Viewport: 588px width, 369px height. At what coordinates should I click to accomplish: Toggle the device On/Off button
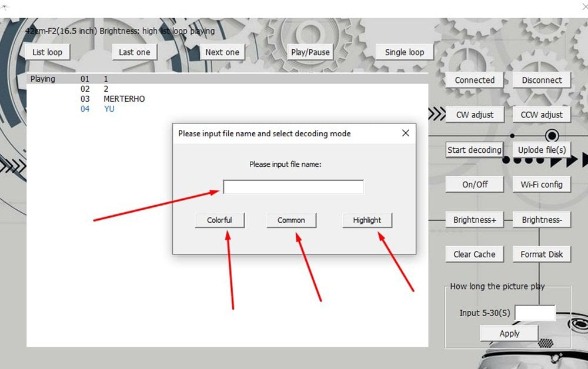[475, 184]
